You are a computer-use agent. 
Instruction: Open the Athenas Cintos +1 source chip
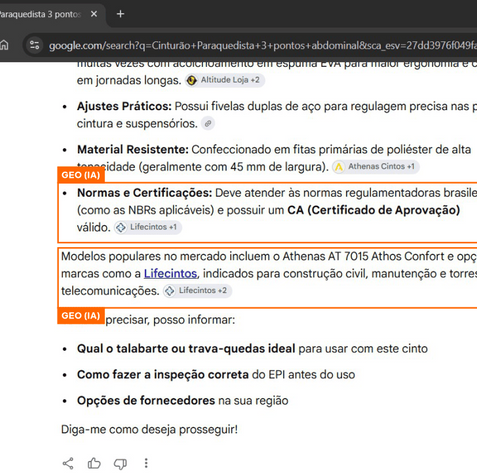pos(376,166)
